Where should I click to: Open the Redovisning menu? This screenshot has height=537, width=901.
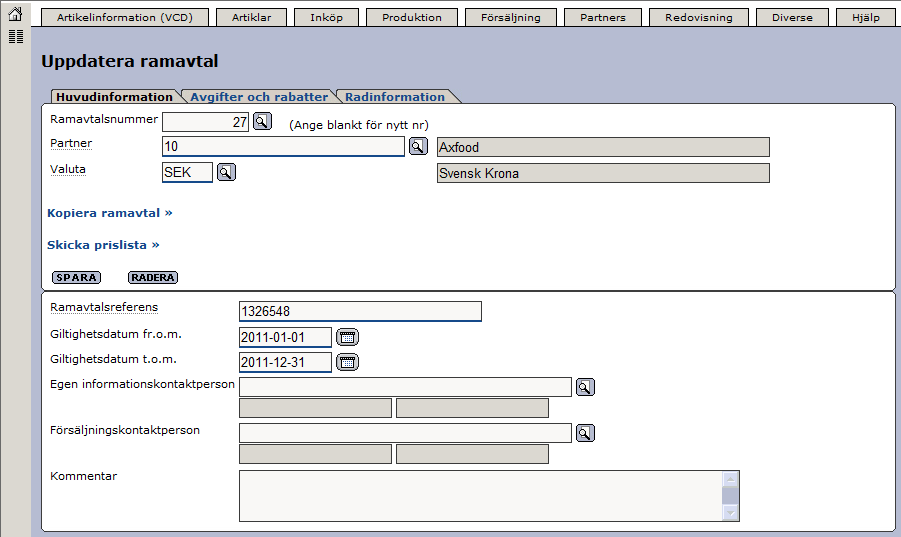tap(699, 17)
